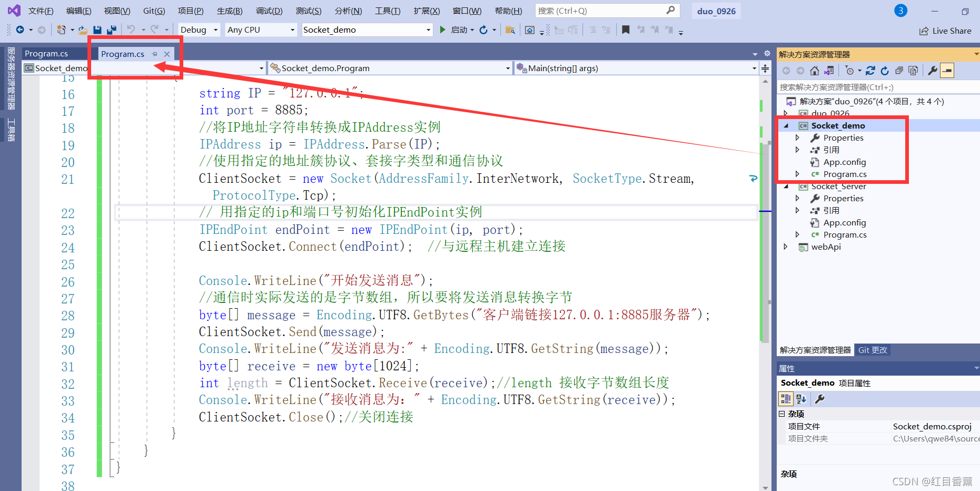The image size is (980, 491).
Task: Click Sync with Active Document icon
Action: coord(870,71)
